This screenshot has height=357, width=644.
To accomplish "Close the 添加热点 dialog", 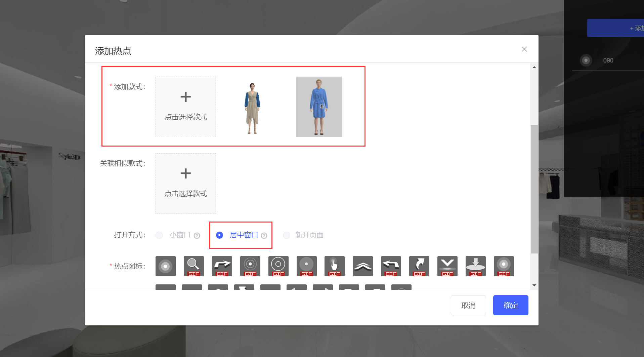I will point(524,49).
